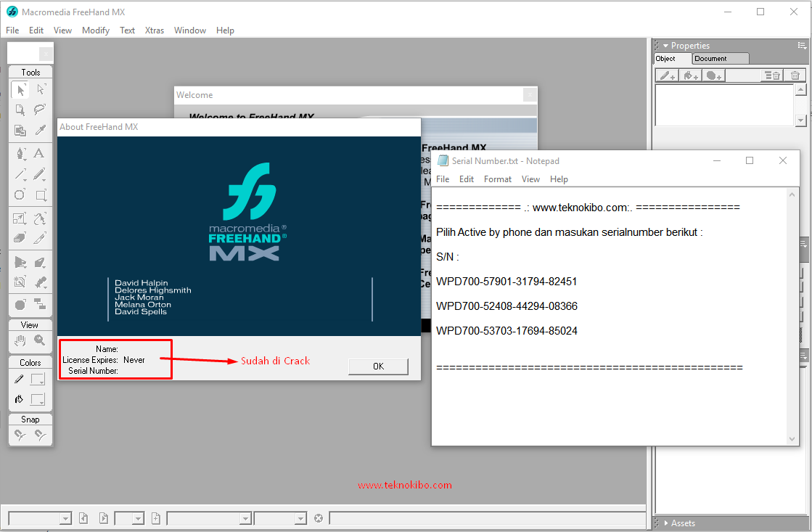Toggle Snap to Point
The height and width of the screenshot is (532, 812).
tap(20, 435)
